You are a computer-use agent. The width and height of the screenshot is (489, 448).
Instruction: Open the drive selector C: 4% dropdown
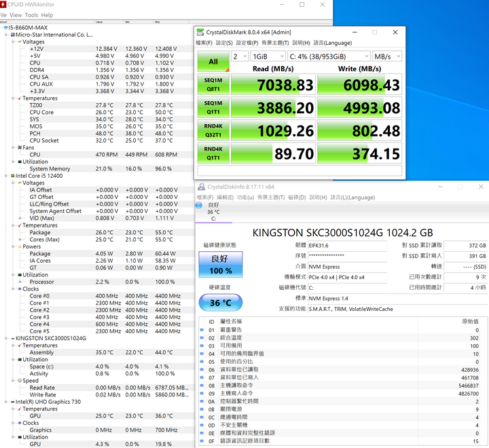tap(329, 56)
